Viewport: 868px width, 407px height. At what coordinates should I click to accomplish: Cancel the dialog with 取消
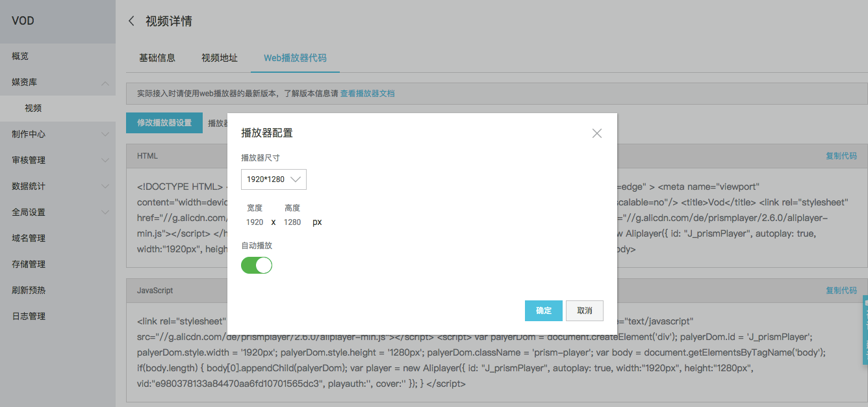585,311
